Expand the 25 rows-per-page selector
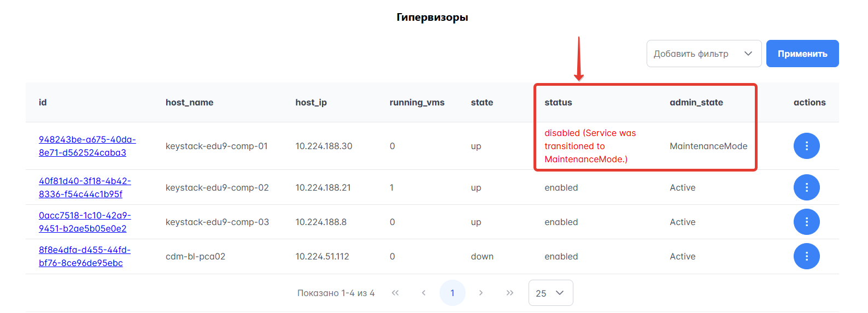Screen dimensions: 868x313 point(550,293)
